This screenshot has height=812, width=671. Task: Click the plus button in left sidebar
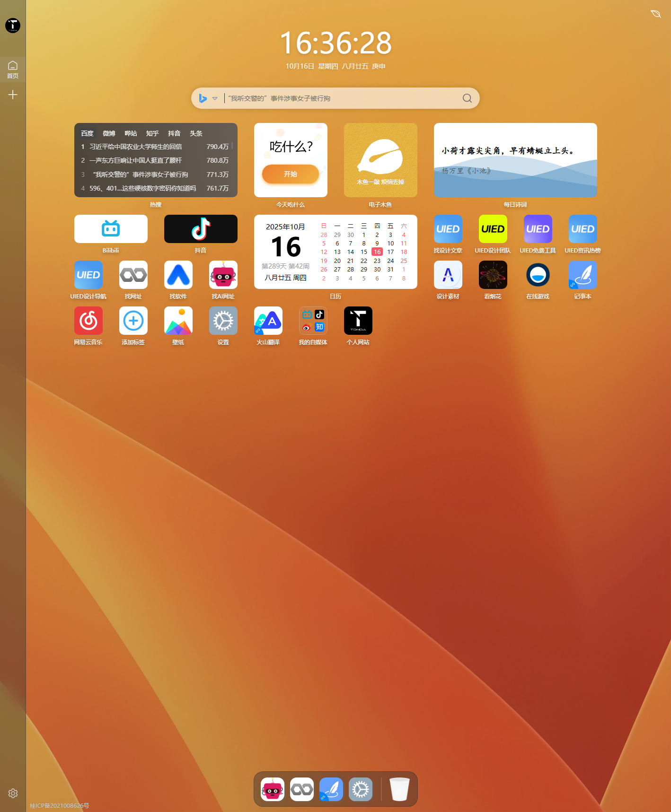[x=13, y=95]
